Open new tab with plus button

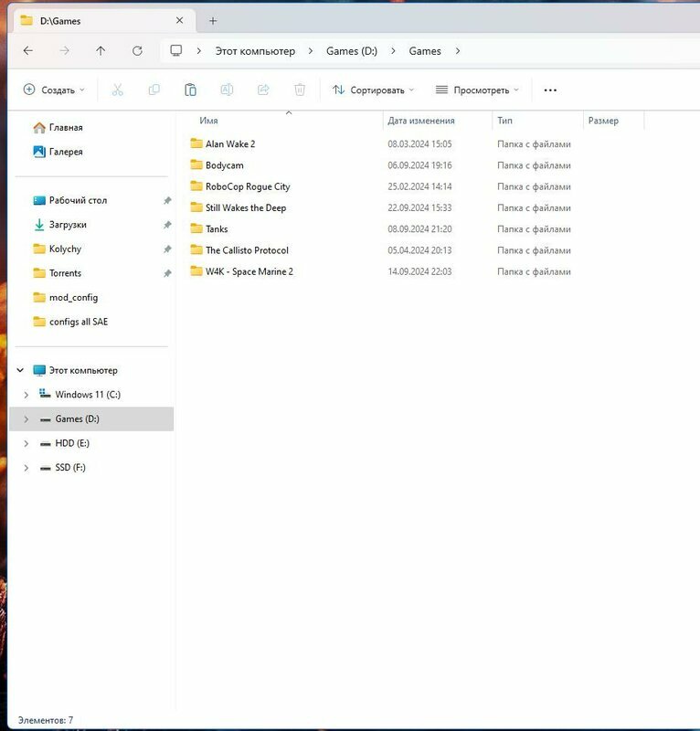point(213,20)
